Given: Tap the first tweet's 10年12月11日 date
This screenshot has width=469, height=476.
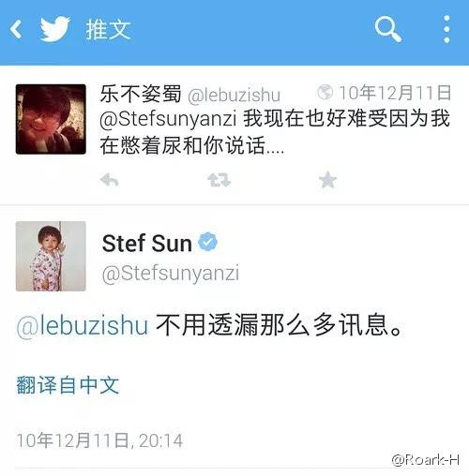Looking at the screenshot, I should pos(395,93).
